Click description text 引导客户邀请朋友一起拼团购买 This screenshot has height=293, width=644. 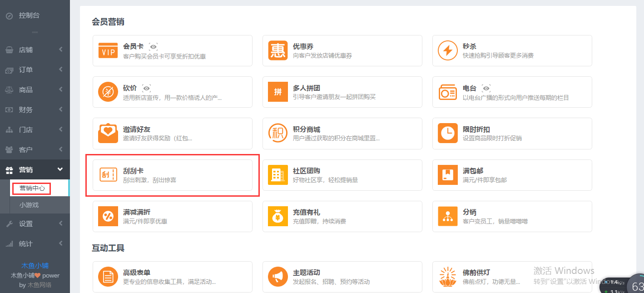click(334, 97)
